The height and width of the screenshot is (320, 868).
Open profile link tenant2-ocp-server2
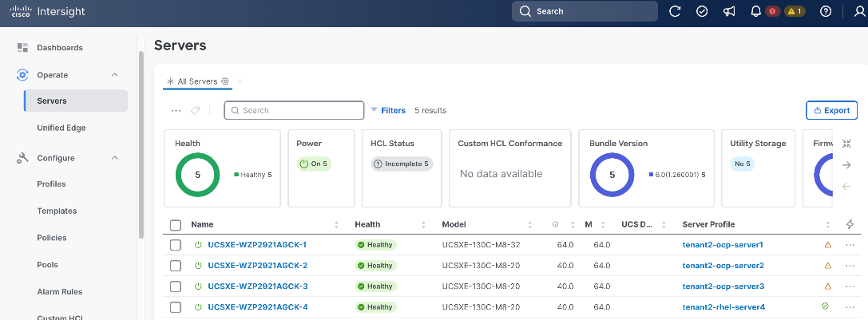pyautogui.click(x=723, y=266)
